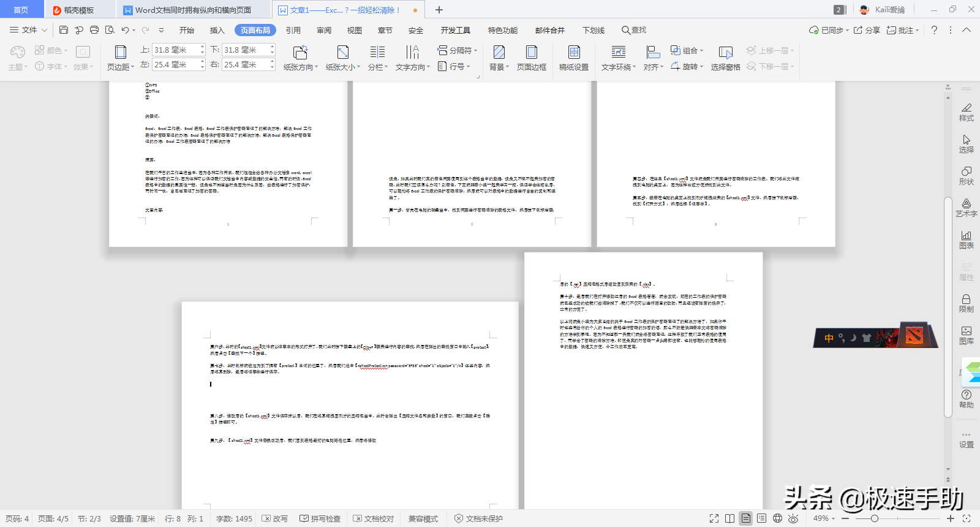
Task: Switch to outline view
Action: [x=761, y=518]
